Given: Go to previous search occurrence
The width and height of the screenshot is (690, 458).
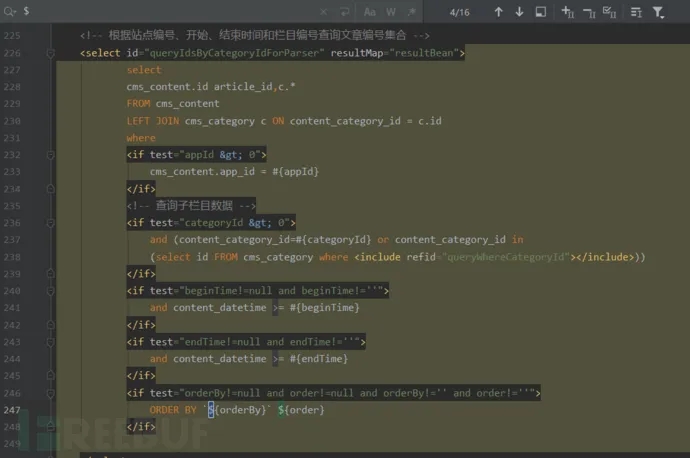Looking at the screenshot, I should 498,12.
